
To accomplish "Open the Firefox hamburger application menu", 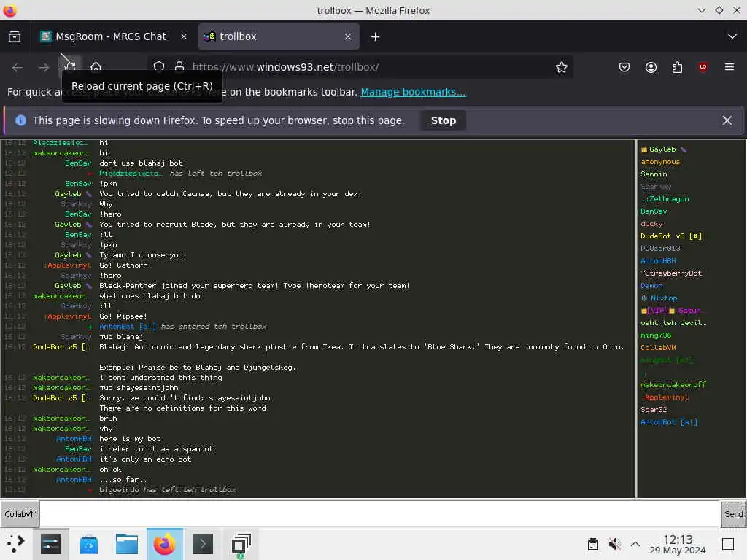I will [729, 67].
